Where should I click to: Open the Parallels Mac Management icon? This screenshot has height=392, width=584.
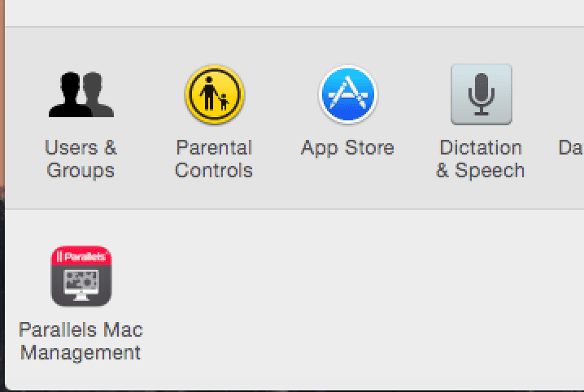[81, 276]
